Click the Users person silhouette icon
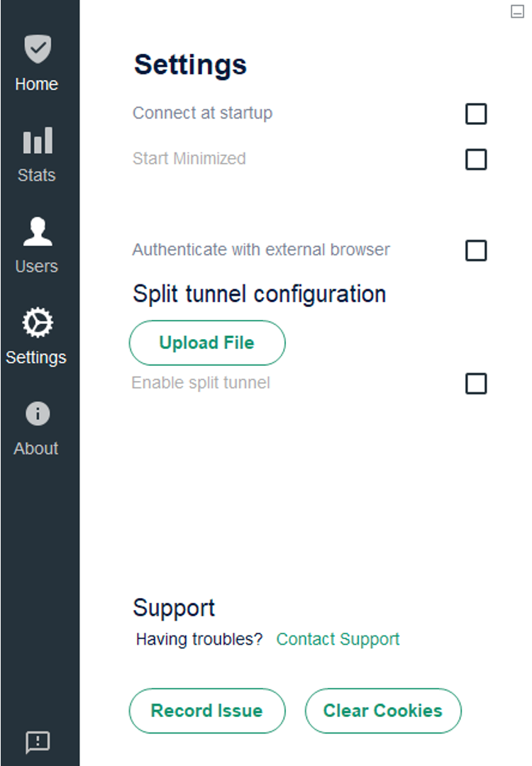This screenshot has width=532, height=766. (37, 232)
